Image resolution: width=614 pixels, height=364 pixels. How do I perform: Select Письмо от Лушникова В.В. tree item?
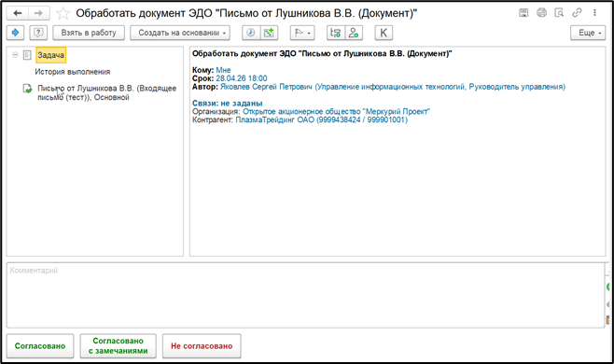(x=107, y=92)
